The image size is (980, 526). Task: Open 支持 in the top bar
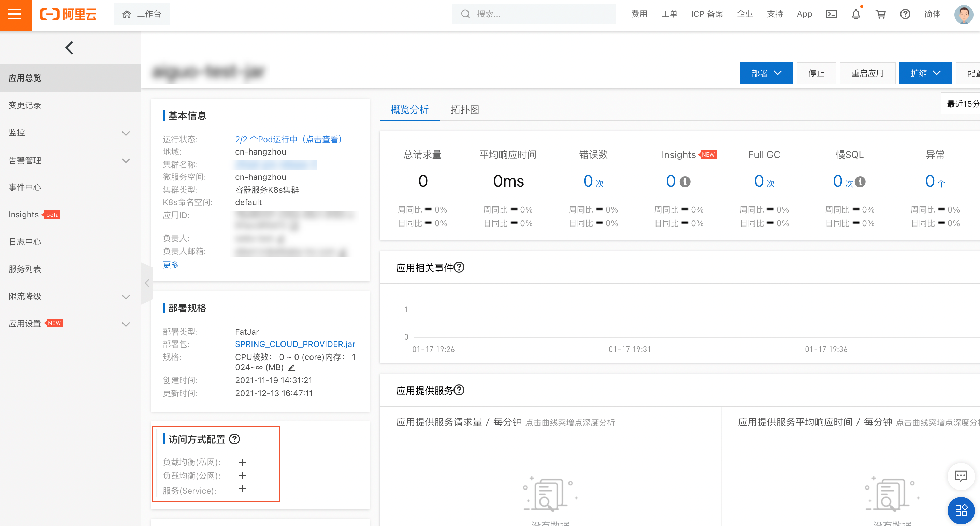coord(775,14)
